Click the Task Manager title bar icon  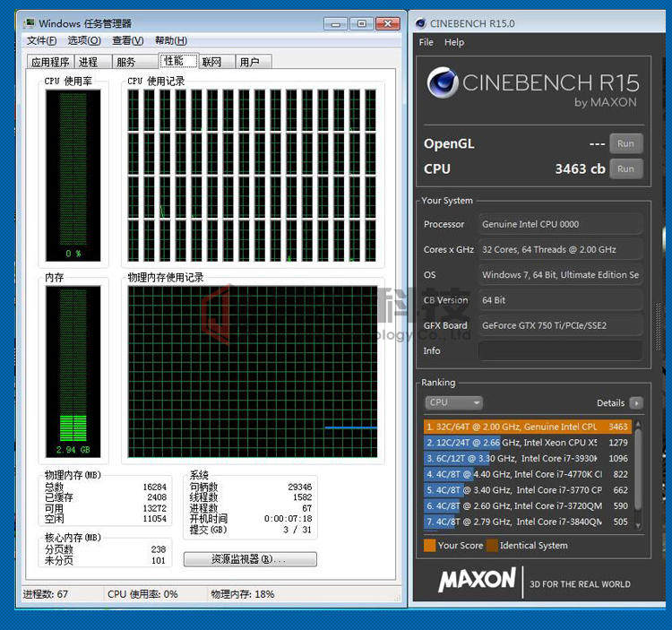pyautogui.click(x=30, y=23)
